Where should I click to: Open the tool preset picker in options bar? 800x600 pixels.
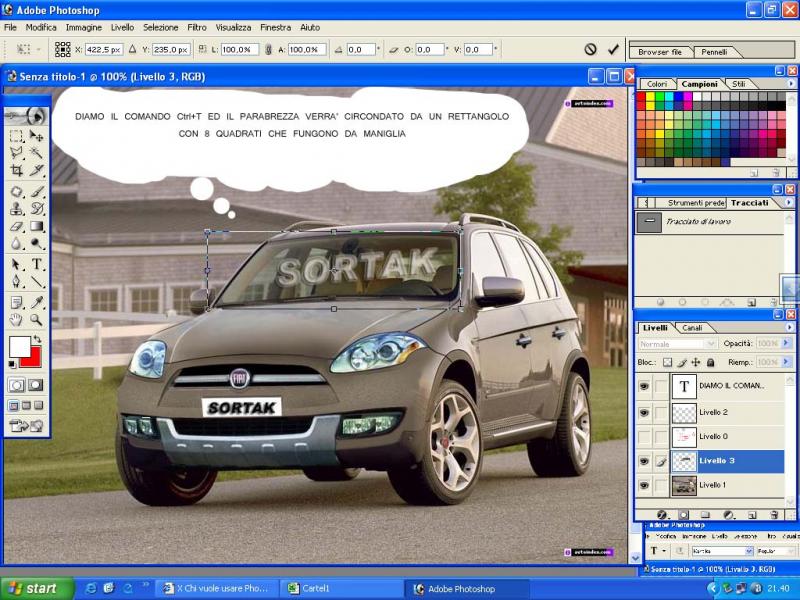coord(28,49)
